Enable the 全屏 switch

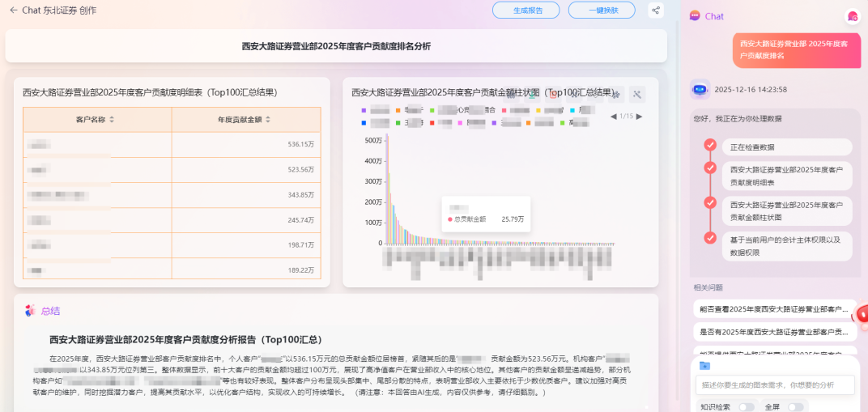(796, 407)
